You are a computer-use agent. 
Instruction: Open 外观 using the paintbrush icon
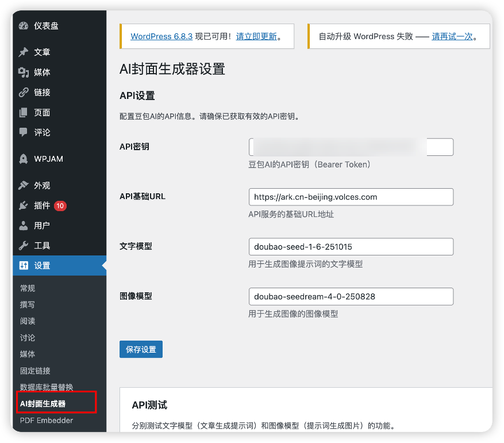click(23, 185)
